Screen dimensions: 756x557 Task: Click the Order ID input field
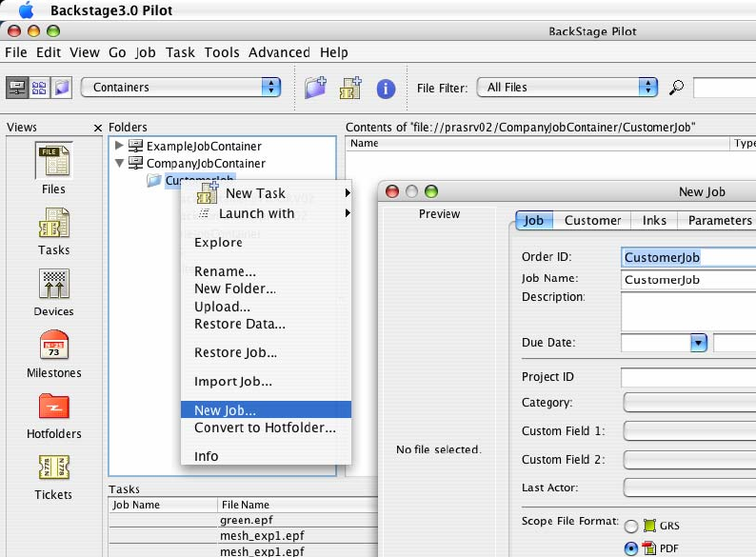(x=688, y=257)
